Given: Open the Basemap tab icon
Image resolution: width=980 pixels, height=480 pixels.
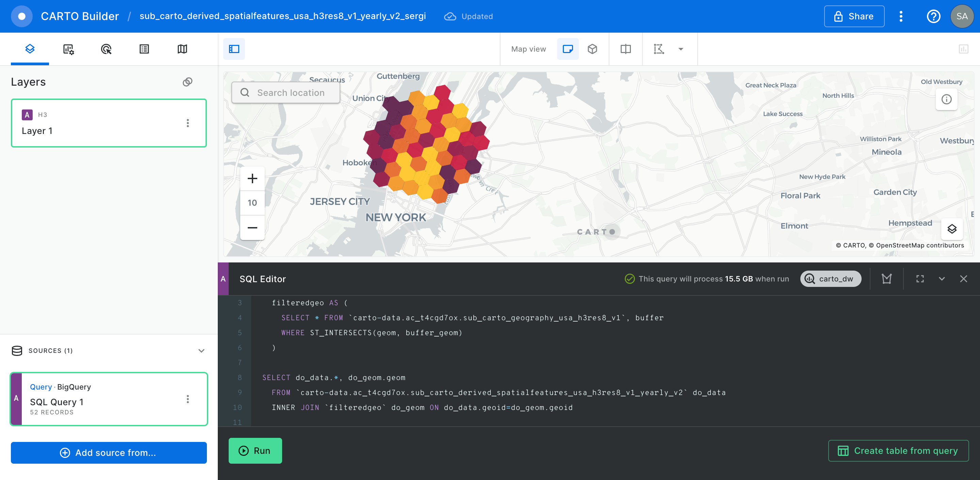Looking at the screenshot, I should (x=182, y=49).
